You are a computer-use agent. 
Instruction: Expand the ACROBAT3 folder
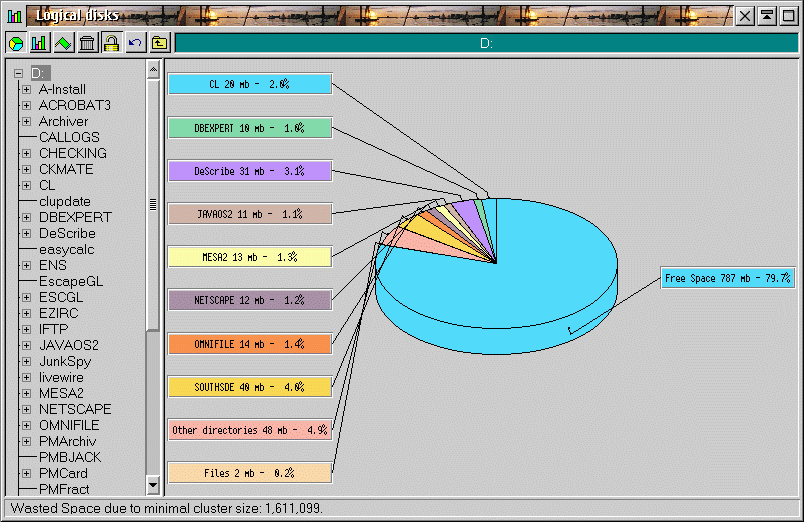tap(27, 105)
